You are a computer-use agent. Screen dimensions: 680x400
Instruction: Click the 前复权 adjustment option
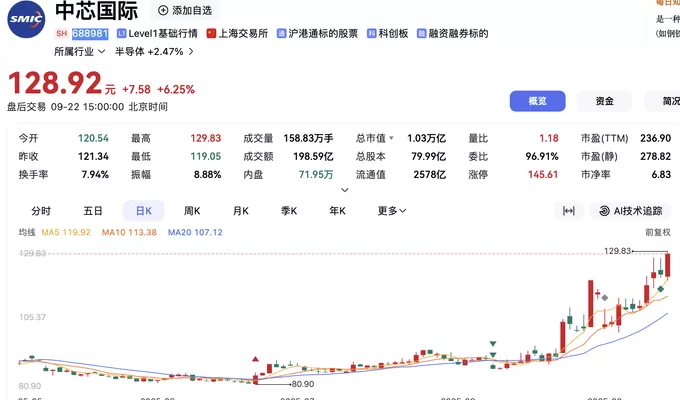point(657,233)
